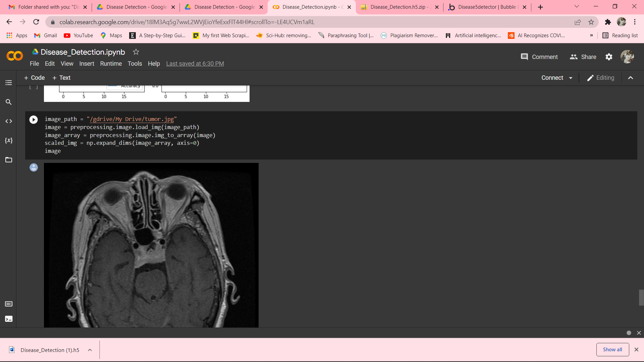Viewport: 644px width, 362px height.
Task: Open the Runtime menu
Action: click(x=111, y=64)
